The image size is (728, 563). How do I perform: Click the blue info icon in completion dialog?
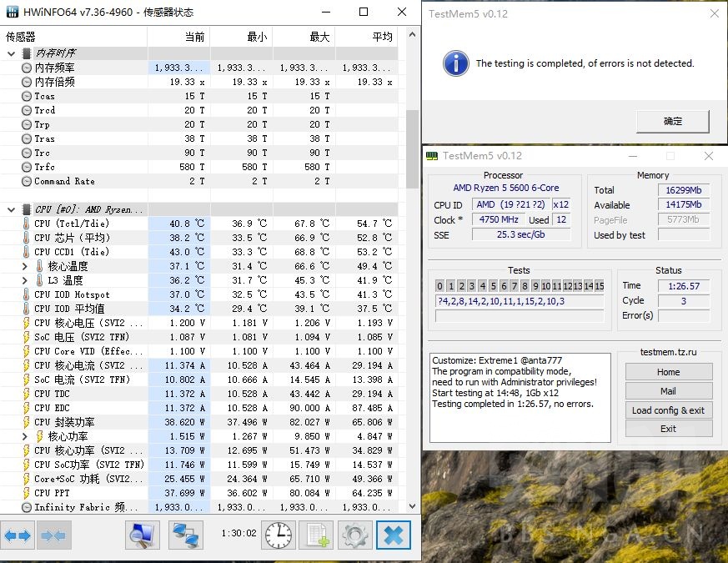(x=454, y=63)
